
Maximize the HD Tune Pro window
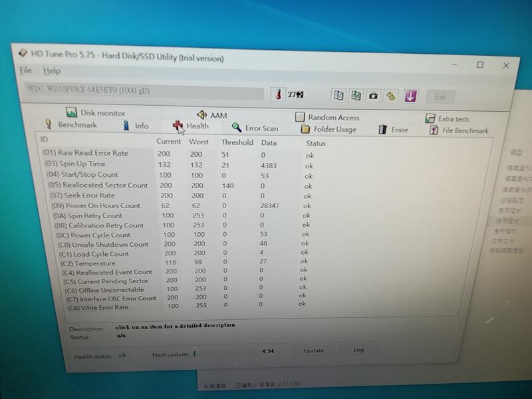479,65
